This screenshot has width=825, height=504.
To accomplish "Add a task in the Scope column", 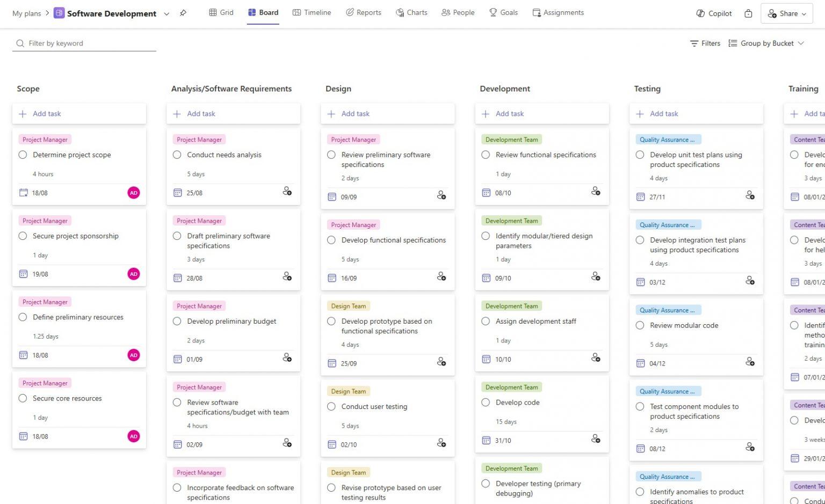I will [x=40, y=113].
